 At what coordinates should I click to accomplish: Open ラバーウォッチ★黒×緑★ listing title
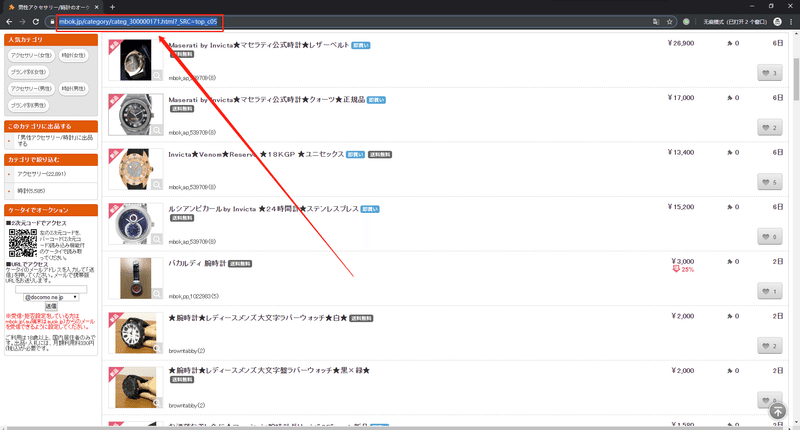pos(269,370)
